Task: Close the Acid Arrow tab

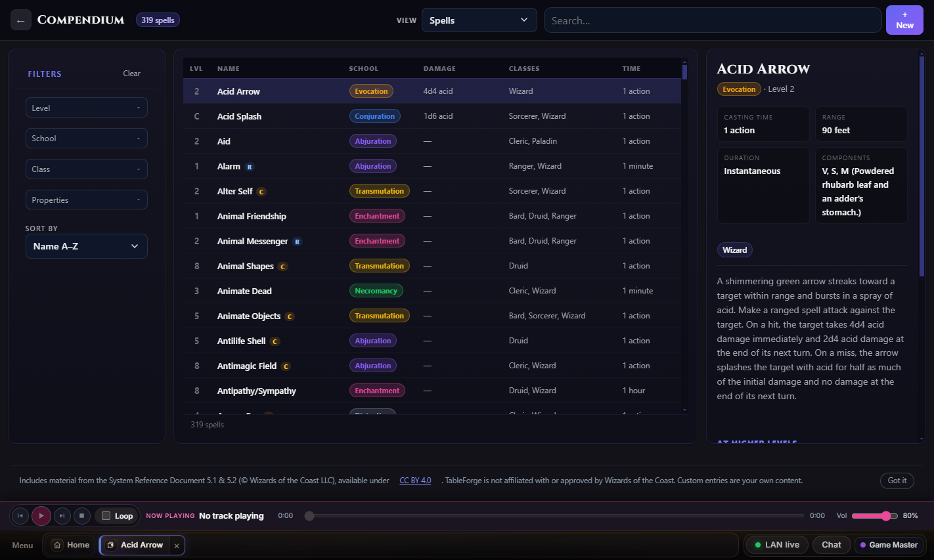Action: (177, 546)
